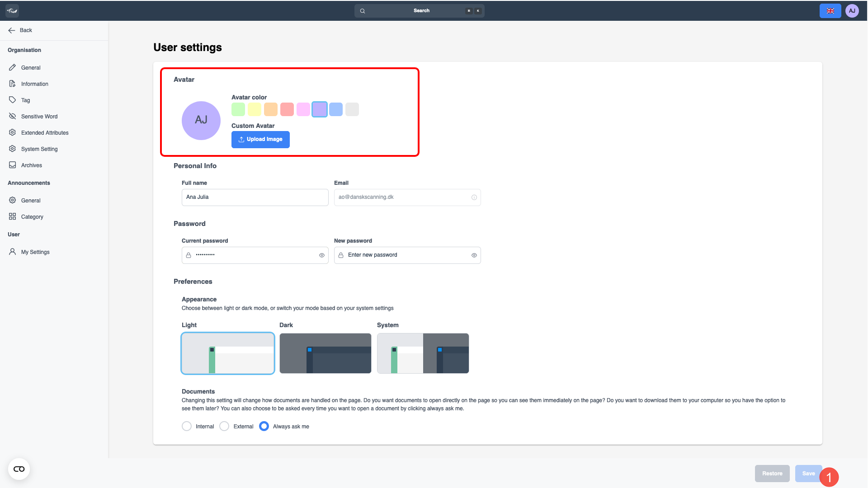Screen dimensions: 868x488
Task: Open the UK flag language selector
Action: [x=830, y=11]
